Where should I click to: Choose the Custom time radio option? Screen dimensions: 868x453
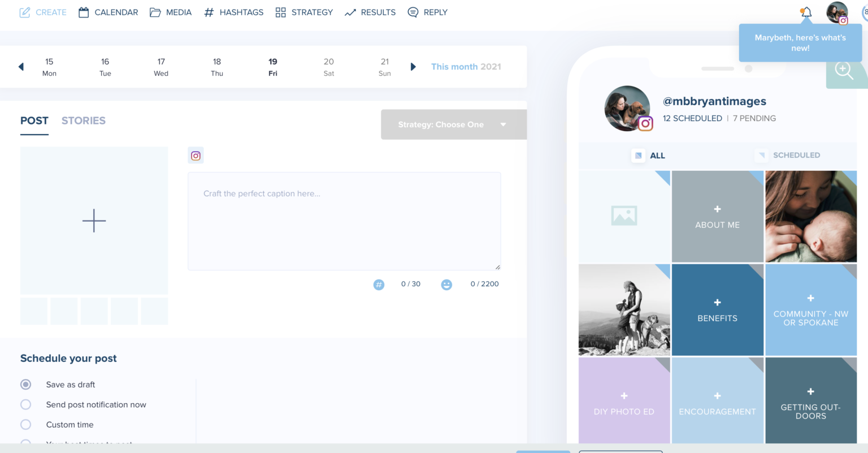(26, 425)
